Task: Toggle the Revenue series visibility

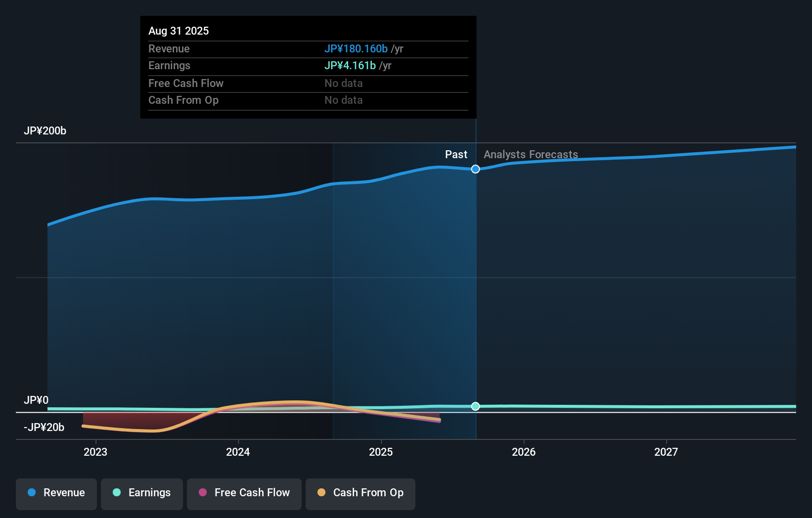Action: pyautogui.click(x=56, y=493)
